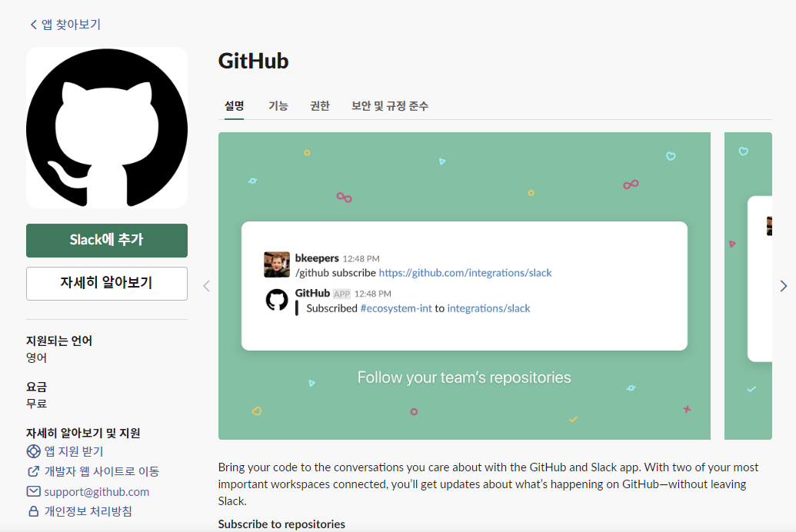Click the envelope icon next to support@github.com
The image size is (796, 532).
(34, 491)
